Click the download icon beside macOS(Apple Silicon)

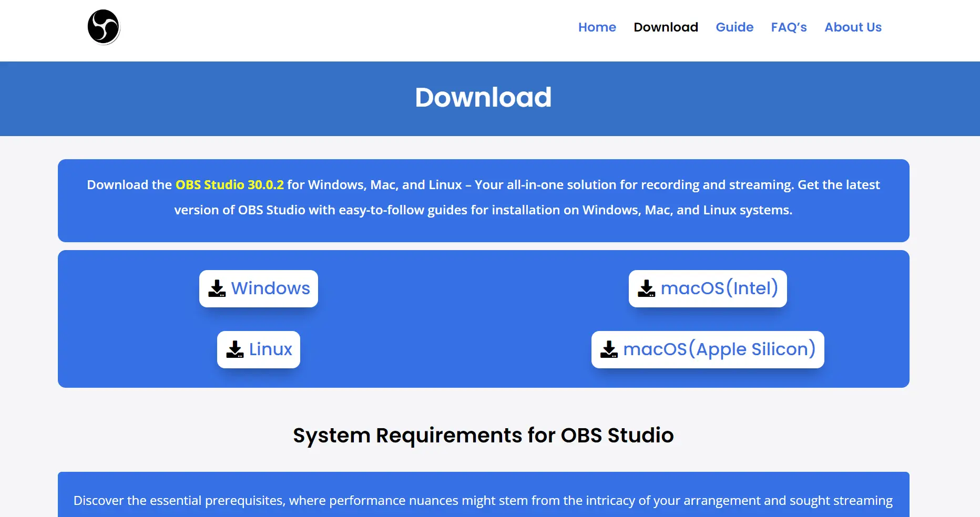coord(609,349)
